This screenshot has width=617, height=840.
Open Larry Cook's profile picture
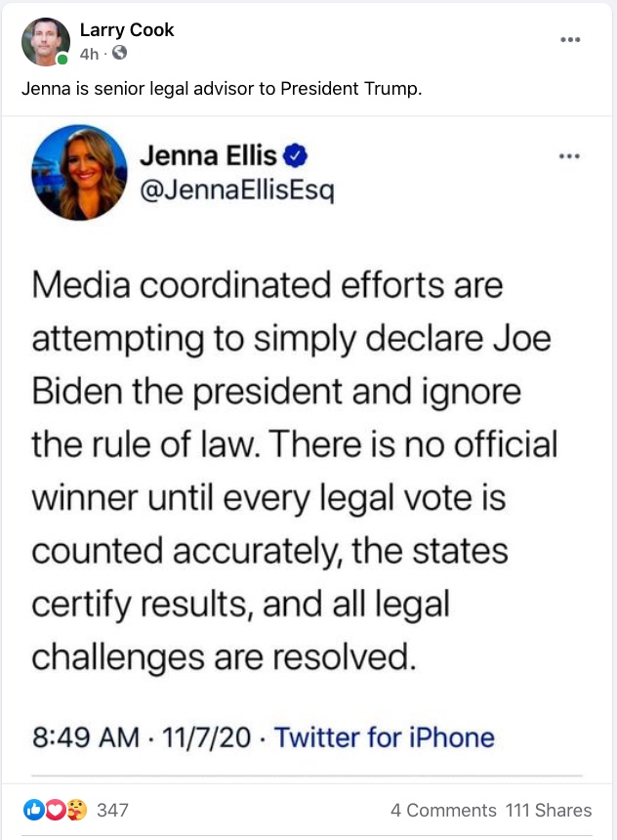coord(46,42)
